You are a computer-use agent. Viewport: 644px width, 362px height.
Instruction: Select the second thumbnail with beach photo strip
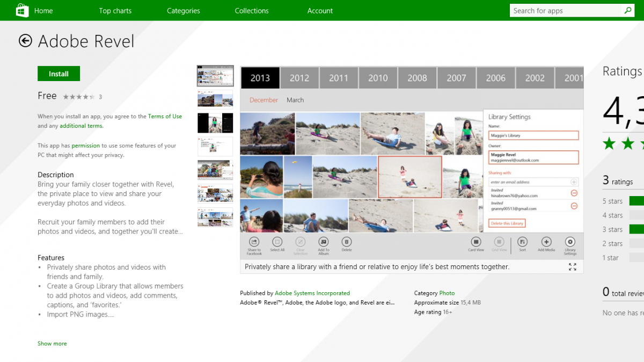tap(215, 99)
